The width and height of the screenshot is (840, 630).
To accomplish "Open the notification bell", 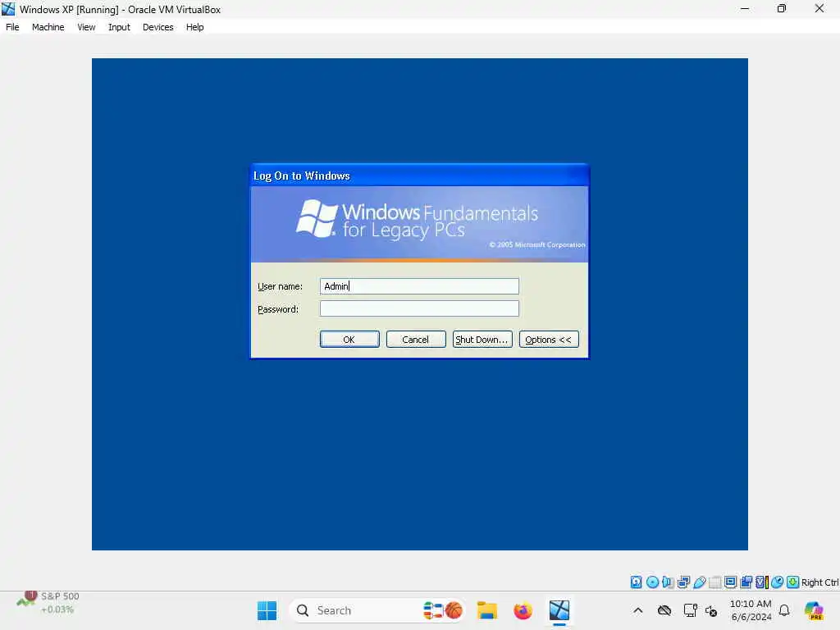I will [x=784, y=610].
